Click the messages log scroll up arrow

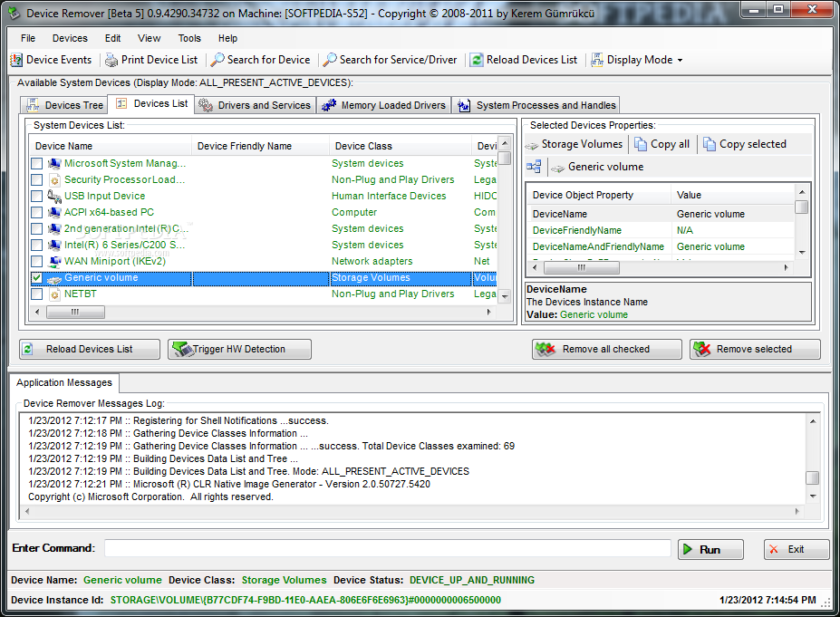pos(813,421)
